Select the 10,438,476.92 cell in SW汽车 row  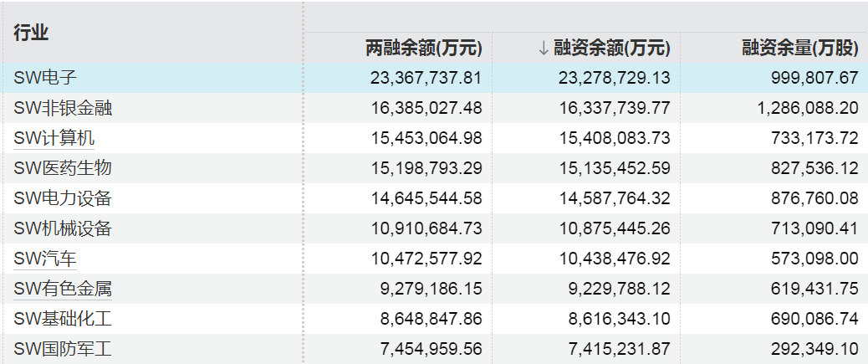click(x=614, y=259)
